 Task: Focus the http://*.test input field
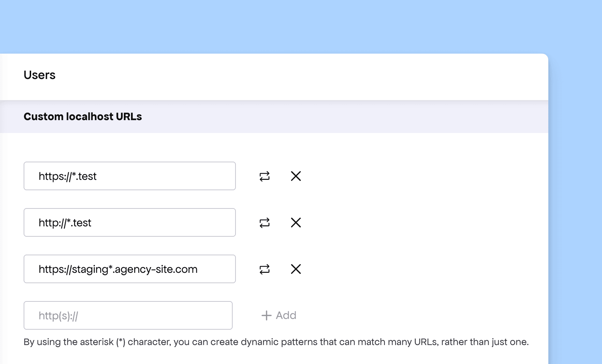(130, 222)
